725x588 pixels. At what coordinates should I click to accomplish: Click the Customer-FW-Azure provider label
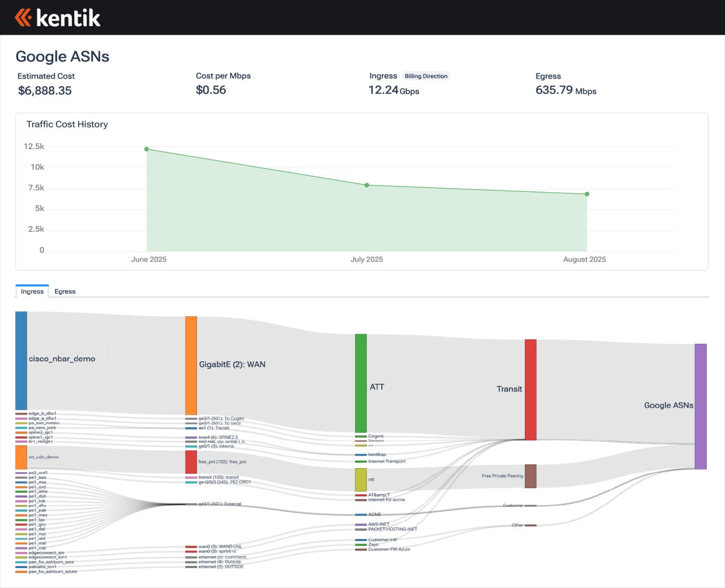pos(389,549)
